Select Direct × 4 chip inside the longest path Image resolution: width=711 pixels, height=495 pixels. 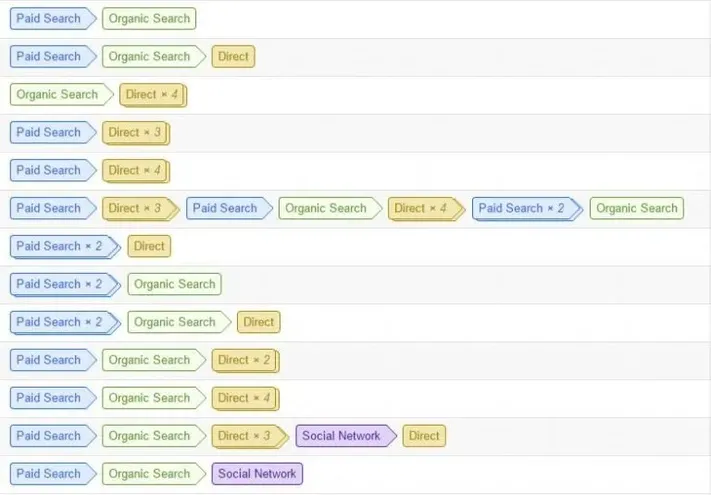click(x=426, y=209)
